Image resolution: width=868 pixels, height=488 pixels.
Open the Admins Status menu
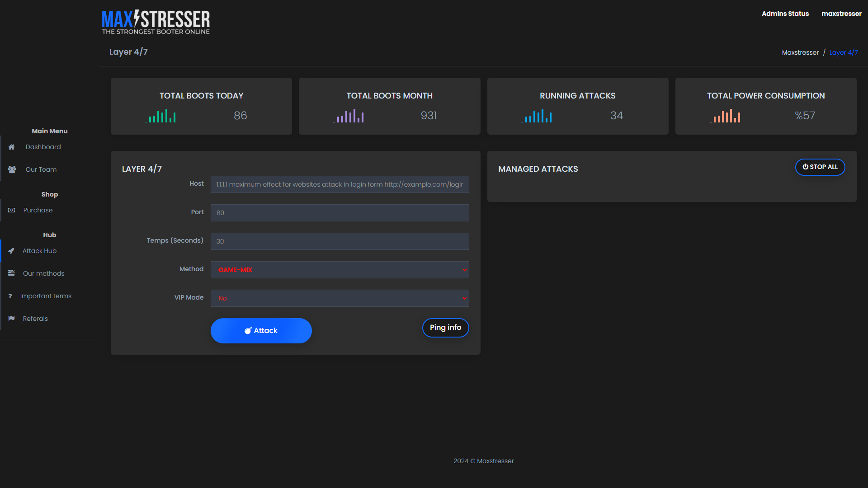pyautogui.click(x=785, y=14)
